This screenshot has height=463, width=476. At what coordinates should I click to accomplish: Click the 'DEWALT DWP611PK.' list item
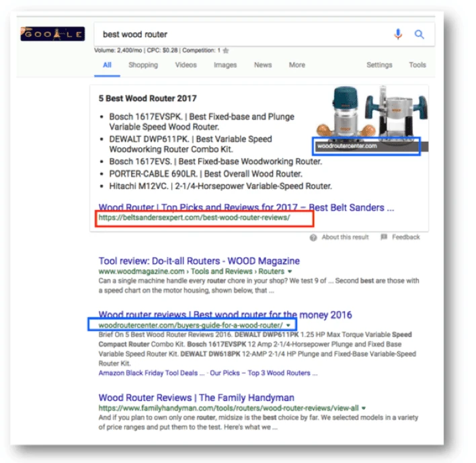click(191, 144)
